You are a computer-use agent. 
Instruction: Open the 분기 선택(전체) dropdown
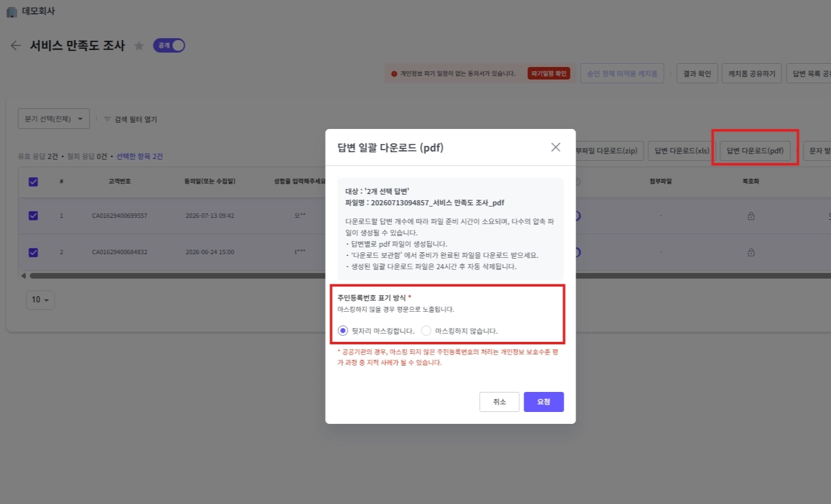[x=54, y=119]
